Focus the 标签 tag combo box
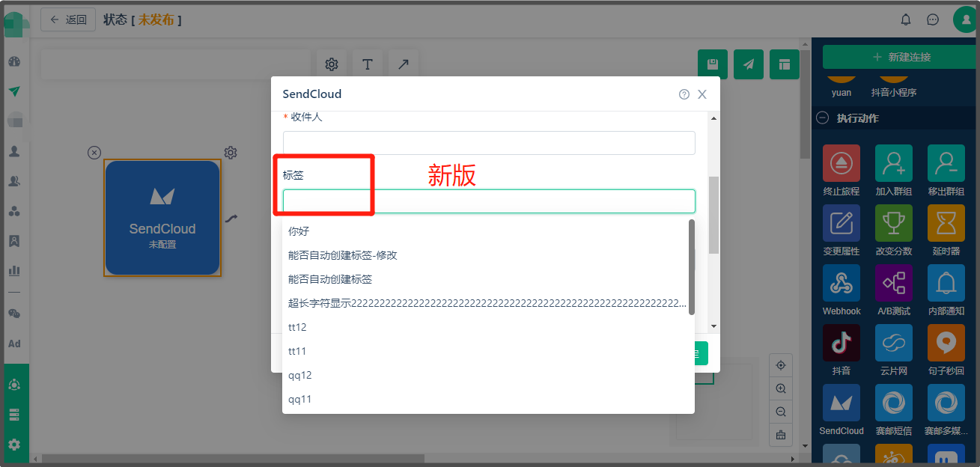Screen dimensions: 980x467 [489, 201]
